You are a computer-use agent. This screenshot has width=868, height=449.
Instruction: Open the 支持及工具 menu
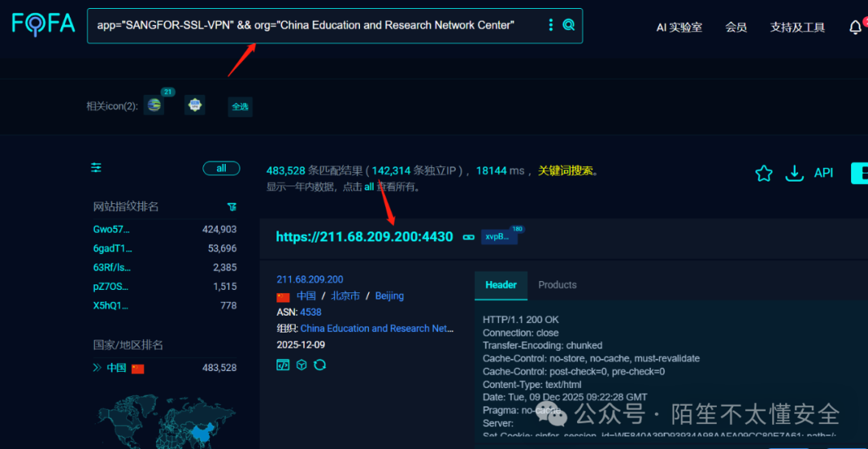(x=797, y=27)
